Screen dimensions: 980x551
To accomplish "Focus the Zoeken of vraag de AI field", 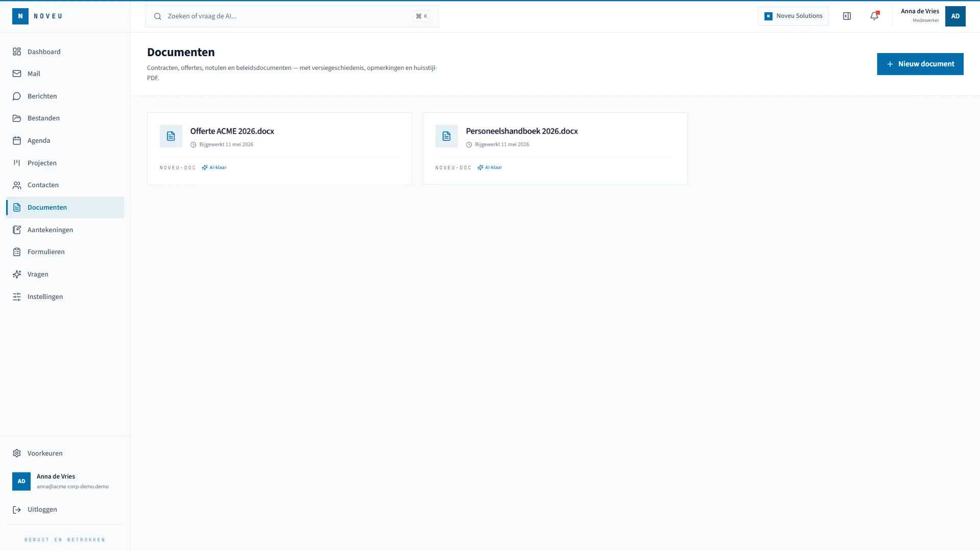I will tap(291, 16).
